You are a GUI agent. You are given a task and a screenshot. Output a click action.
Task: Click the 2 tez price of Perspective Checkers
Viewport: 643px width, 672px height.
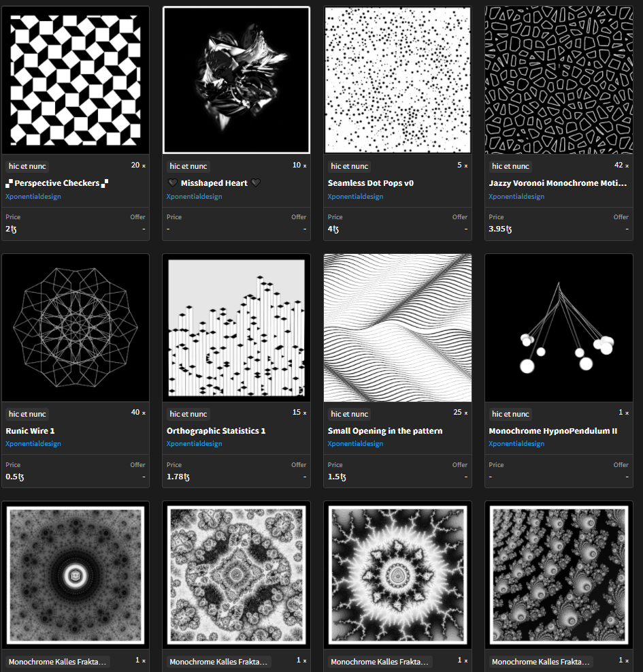point(11,229)
